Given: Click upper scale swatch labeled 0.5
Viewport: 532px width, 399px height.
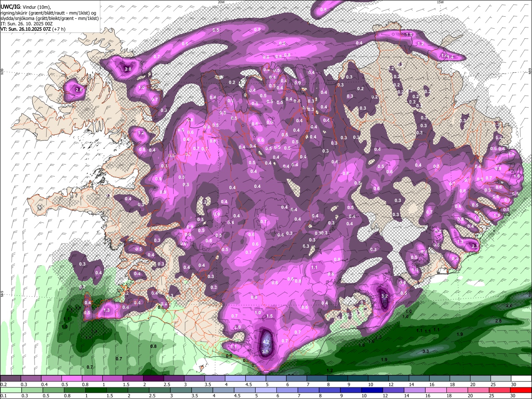Looking at the screenshot, I should (71, 378).
